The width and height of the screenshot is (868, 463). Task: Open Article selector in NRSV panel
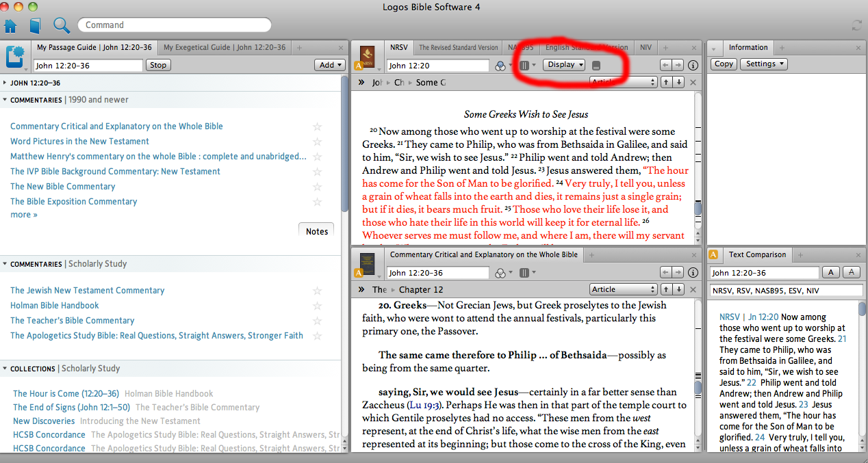(x=623, y=82)
